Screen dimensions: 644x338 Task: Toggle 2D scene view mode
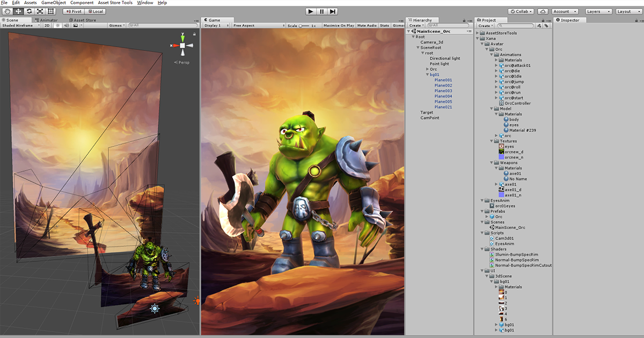click(x=47, y=25)
